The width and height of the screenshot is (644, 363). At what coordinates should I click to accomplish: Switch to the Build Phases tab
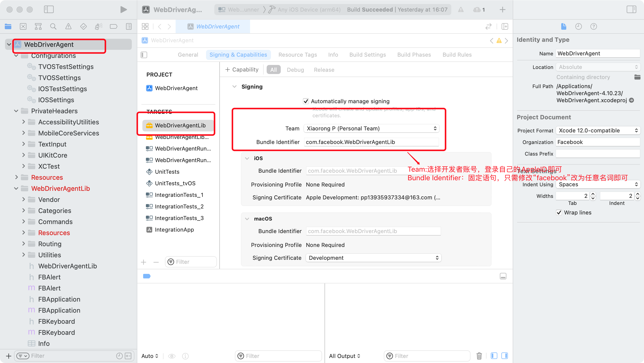[x=414, y=55]
